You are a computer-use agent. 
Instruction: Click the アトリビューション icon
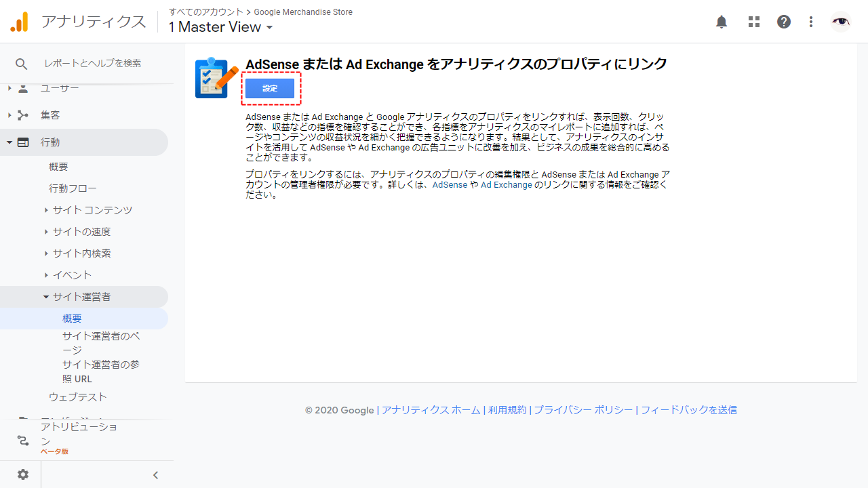(x=23, y=441)
